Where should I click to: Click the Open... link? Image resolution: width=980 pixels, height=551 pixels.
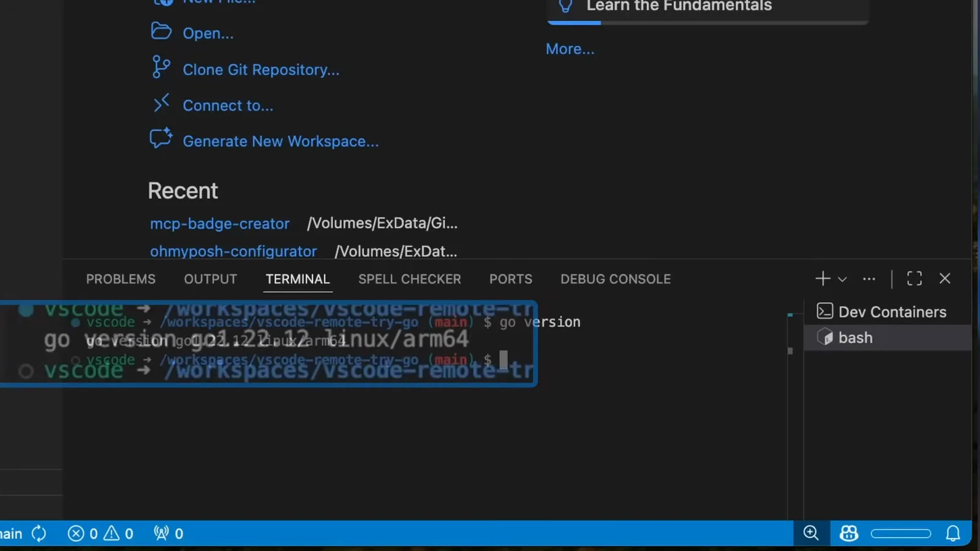point(208,33)
